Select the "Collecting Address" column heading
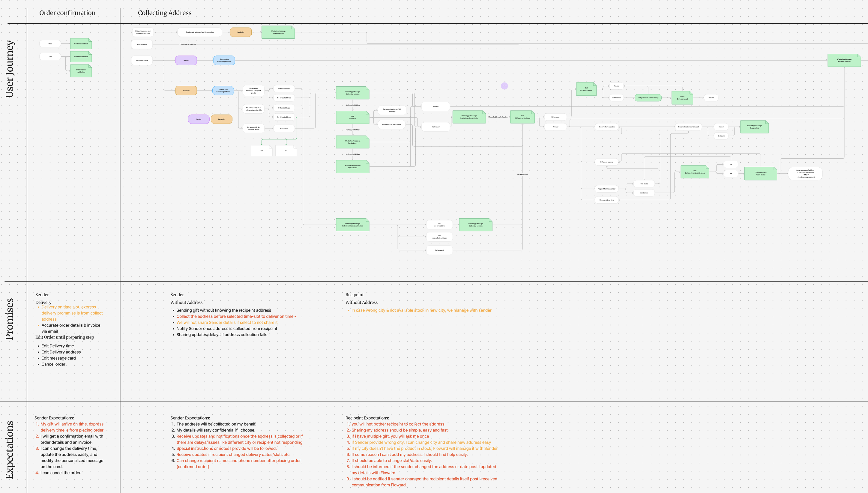This screenshot has height=493, width=868. pyautogui.click(x=165, y=13)
